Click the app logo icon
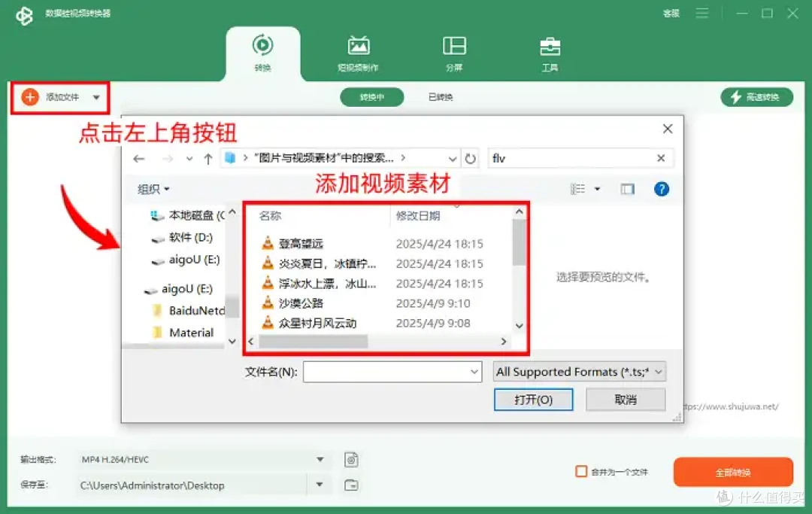Screen dimensions: 812x514 [x=24, y=15]
